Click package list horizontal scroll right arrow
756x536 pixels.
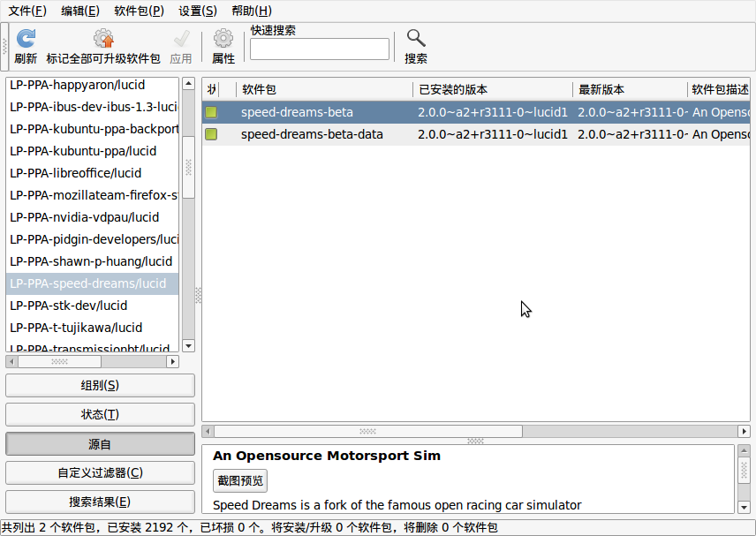pos(744,432)
